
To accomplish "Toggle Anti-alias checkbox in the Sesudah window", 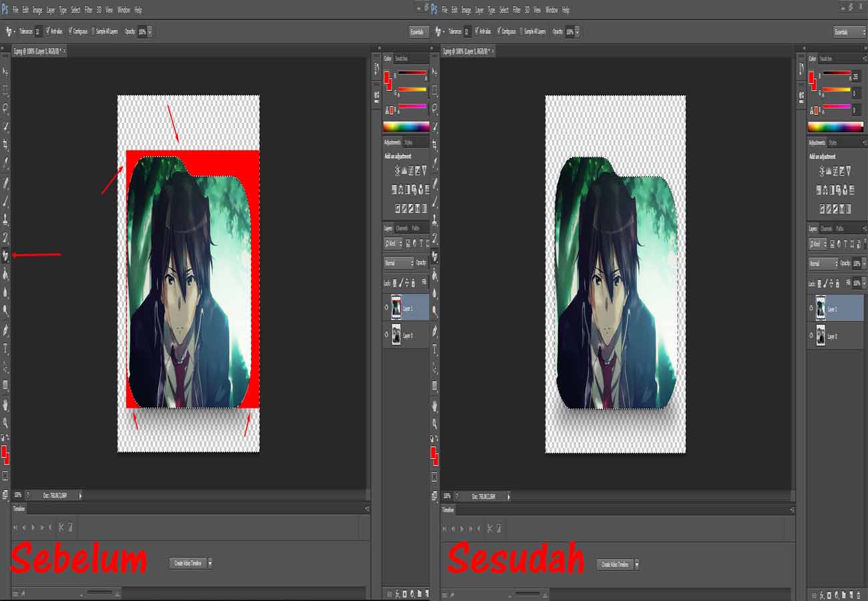I will (476, 31).
